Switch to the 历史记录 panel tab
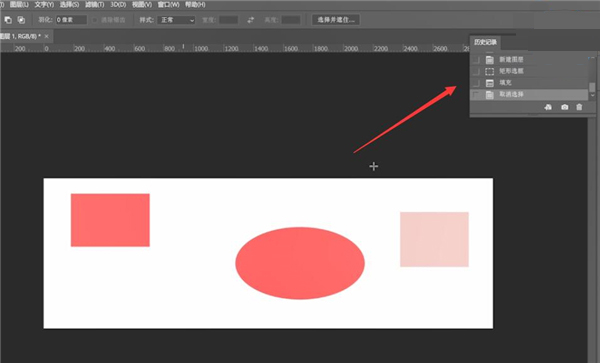The width and height of the screenshot is (600, 363). coord(485,42)
